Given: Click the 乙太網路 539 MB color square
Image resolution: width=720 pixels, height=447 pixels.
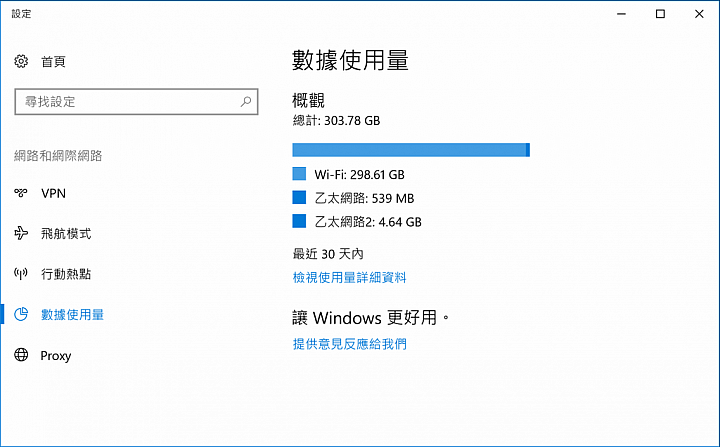Looking at the screenshot, I should [x=299, y=198].
